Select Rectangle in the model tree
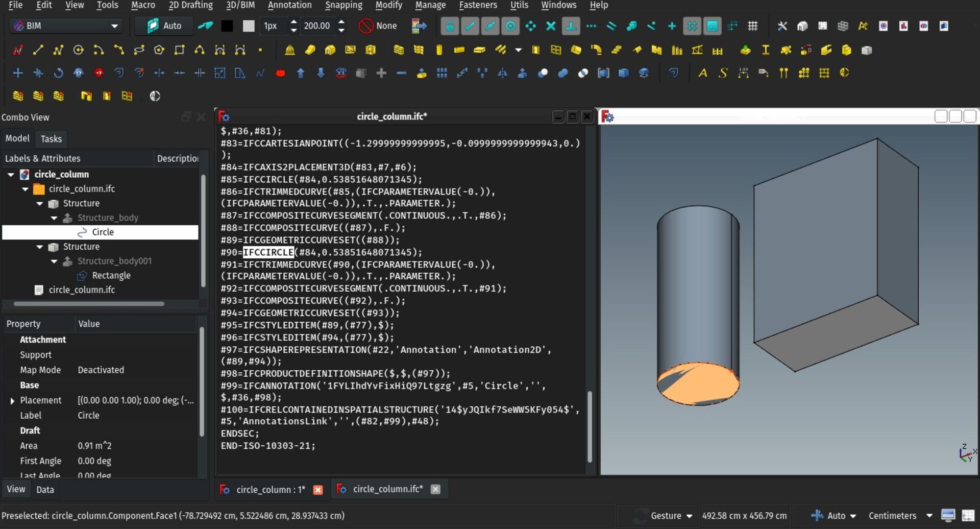This screenshot has width=980, height=529. pos(111,276)
